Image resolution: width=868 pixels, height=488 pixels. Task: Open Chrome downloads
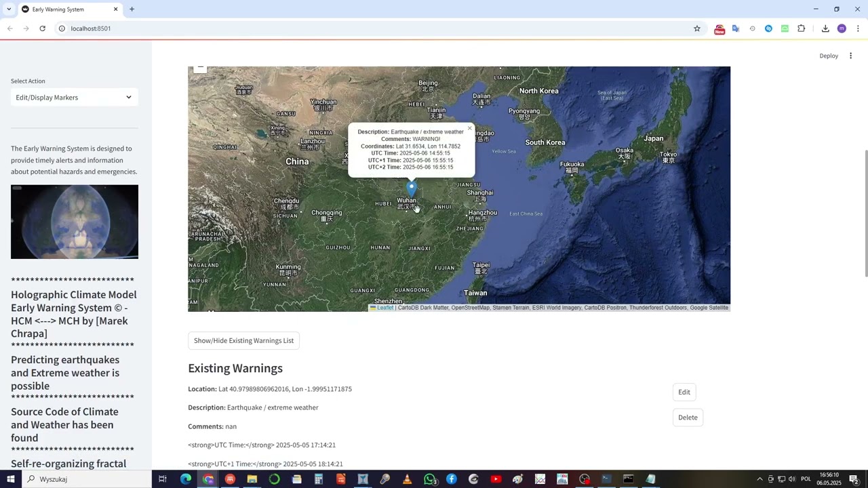[x=825, y=28]
